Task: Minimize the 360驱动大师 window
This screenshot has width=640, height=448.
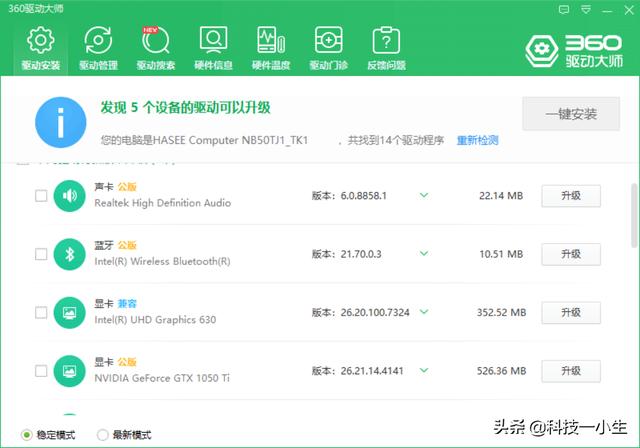Action: point(607,10)
